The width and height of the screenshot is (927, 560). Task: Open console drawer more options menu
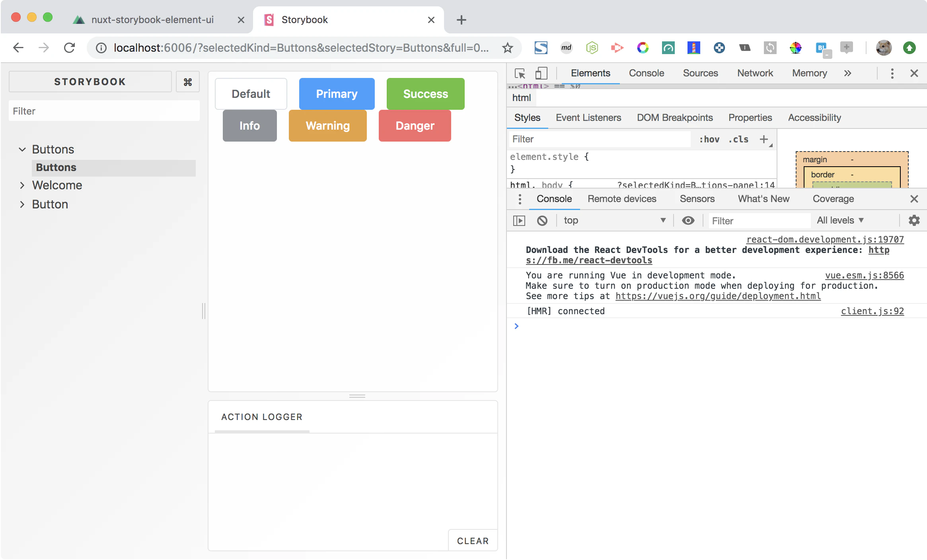tap(520, 199)
